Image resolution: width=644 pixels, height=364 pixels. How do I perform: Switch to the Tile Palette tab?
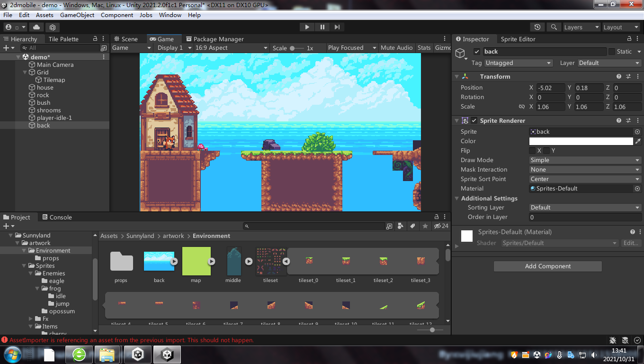63,39
